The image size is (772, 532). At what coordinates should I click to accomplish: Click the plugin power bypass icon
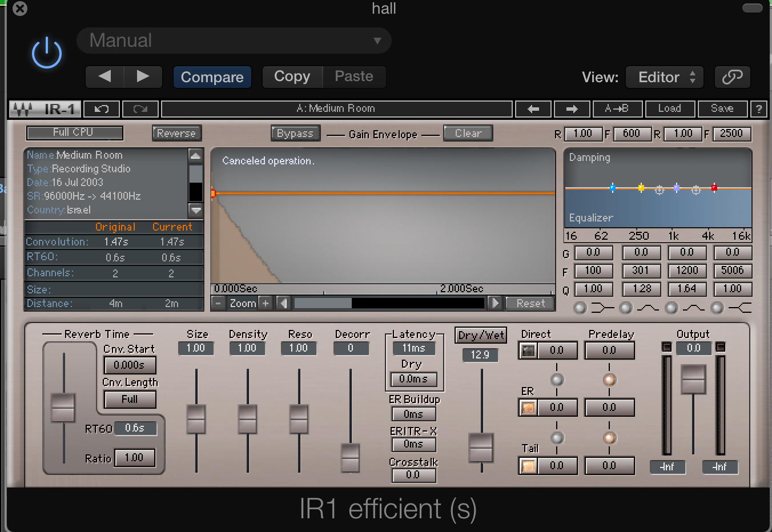[x=46, y=53]
